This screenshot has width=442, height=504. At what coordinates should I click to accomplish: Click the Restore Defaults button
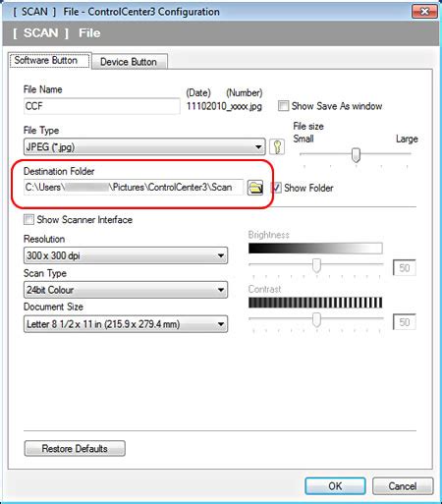coord(75,448)
